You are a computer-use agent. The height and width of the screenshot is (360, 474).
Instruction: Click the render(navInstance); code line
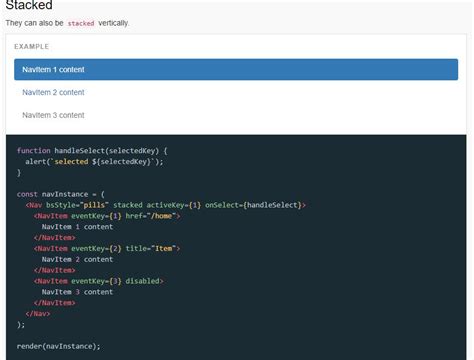click(58, 346)
